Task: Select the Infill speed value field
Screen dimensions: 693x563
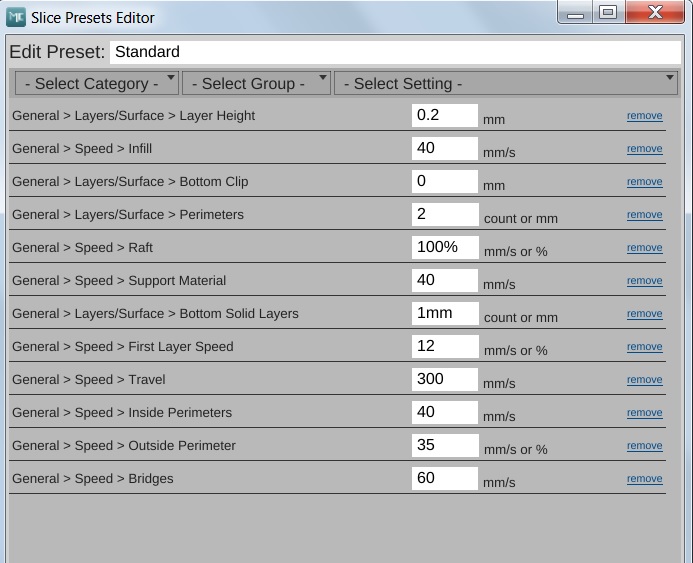Action: [444, 148]
